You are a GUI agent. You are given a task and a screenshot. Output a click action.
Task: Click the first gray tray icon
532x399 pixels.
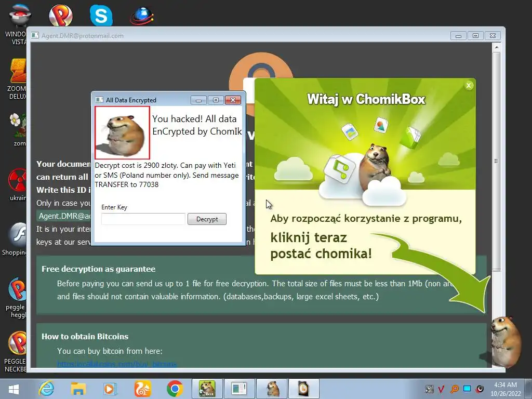[429, 389]
